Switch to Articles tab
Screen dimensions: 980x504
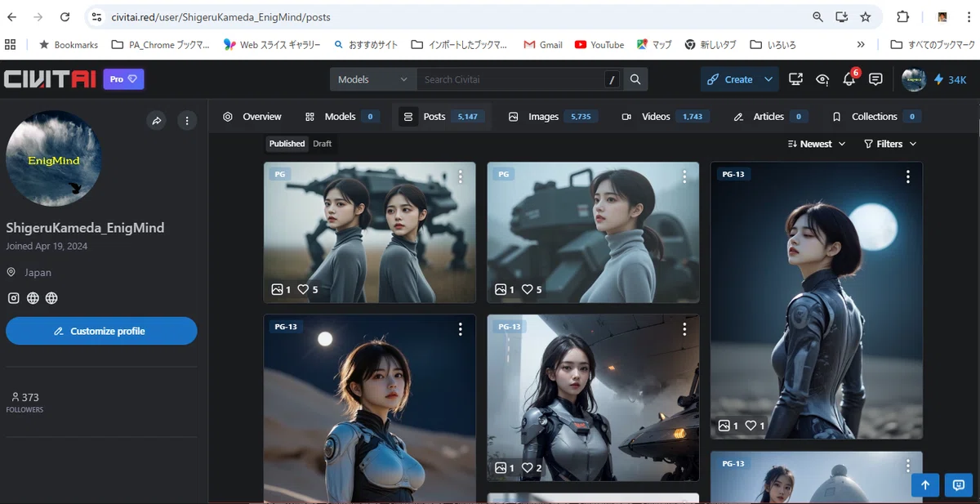(x=770, y=117)
